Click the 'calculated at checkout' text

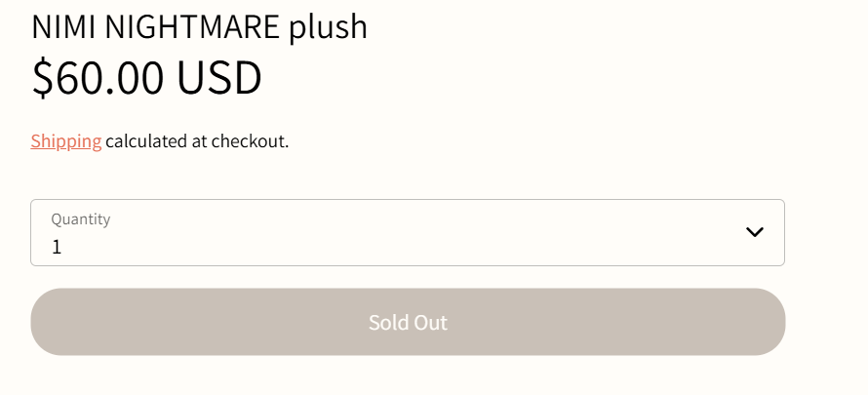[x=197, y=141]
